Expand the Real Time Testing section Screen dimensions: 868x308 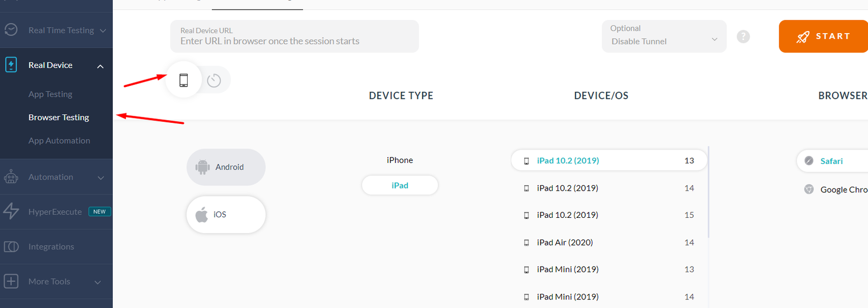pyautogui.click(x=103, y=30)
